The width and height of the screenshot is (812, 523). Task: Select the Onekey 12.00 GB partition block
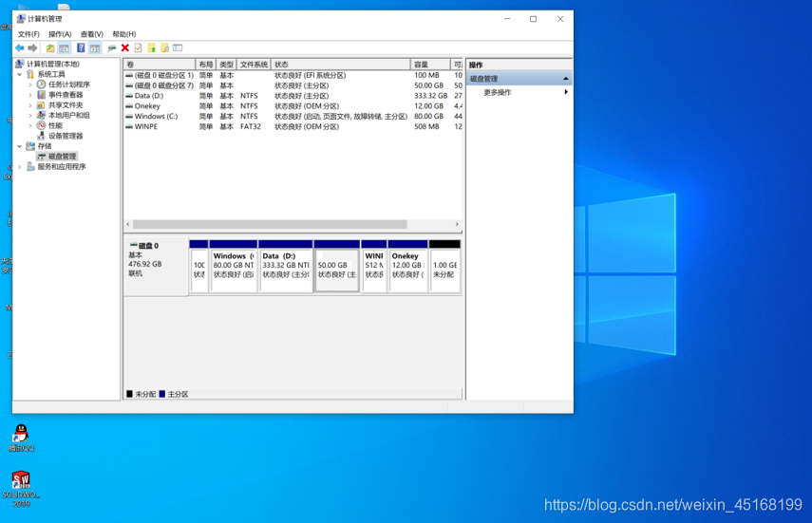(408, 267)
